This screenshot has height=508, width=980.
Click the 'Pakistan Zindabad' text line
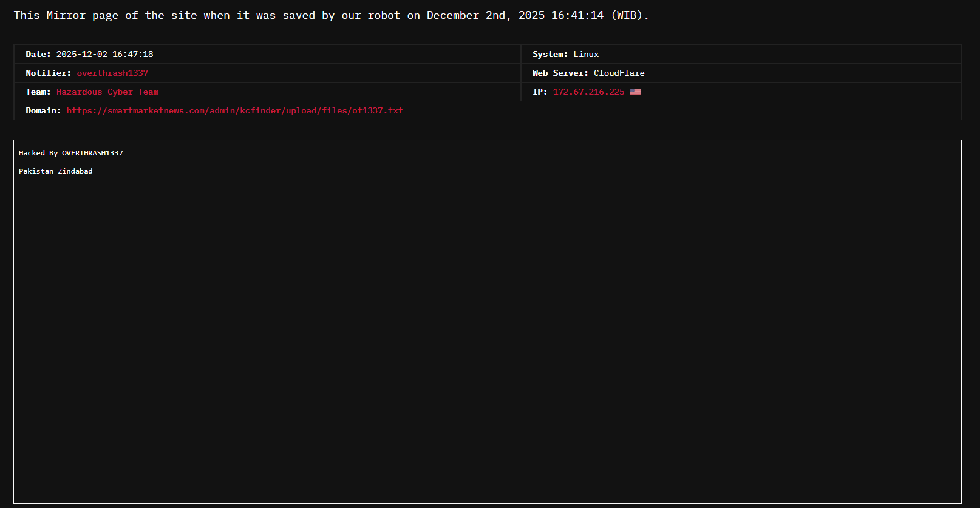(56, 171)
